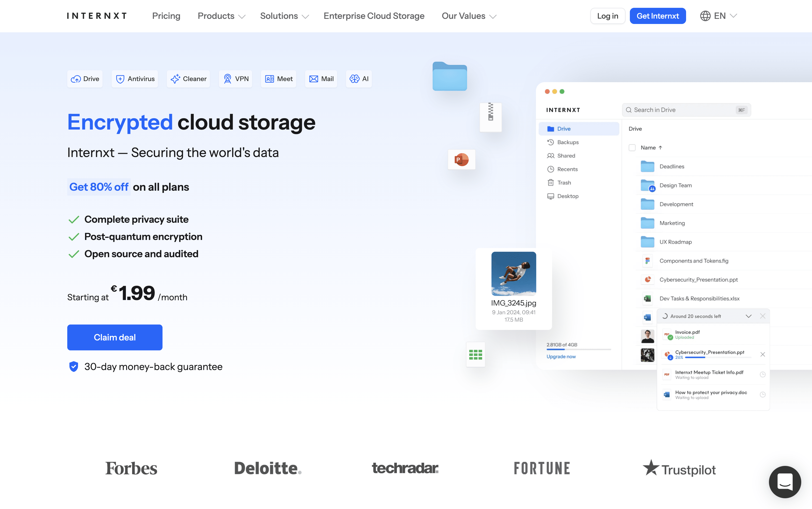Click the PDF icon beside Invoice.pdf
This screenshot has height=509, width=812.
(x=667, y=334)
